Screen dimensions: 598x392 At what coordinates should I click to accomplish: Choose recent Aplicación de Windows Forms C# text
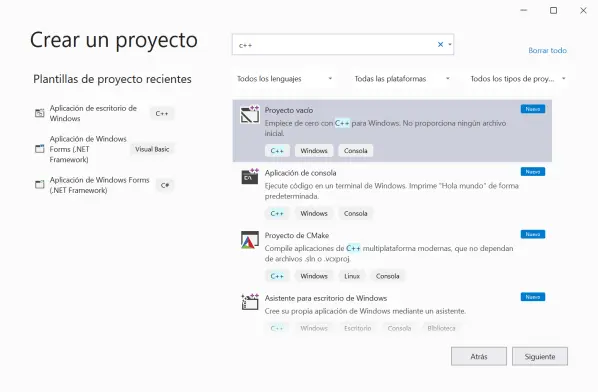click(x=100, y=185)
